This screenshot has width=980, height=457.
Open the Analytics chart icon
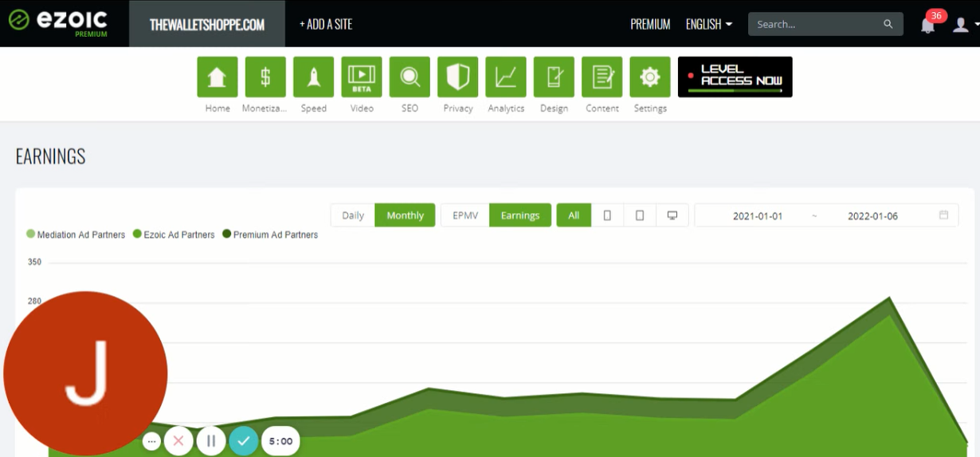pyautogui.click(x=506, y=77)
